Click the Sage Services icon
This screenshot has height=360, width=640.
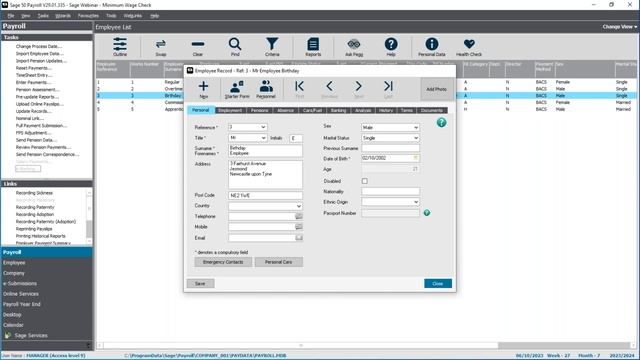8,335
